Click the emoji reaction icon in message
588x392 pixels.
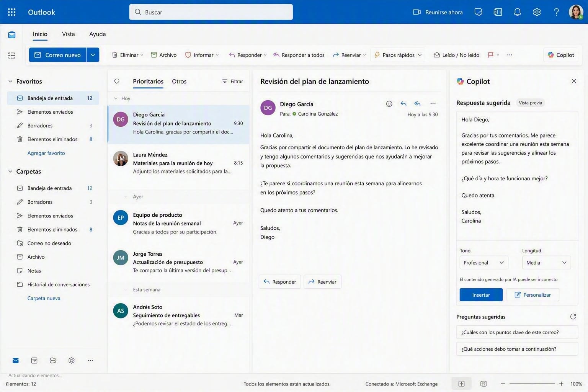tap(389, 104)
